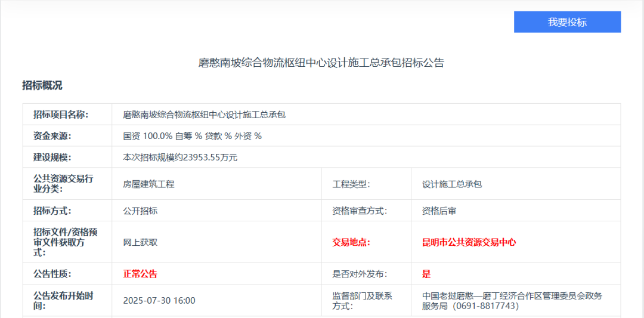Click the project name value in table
Image resolution: width=644 pixels, height=318 pixels.
coord(204,115)
